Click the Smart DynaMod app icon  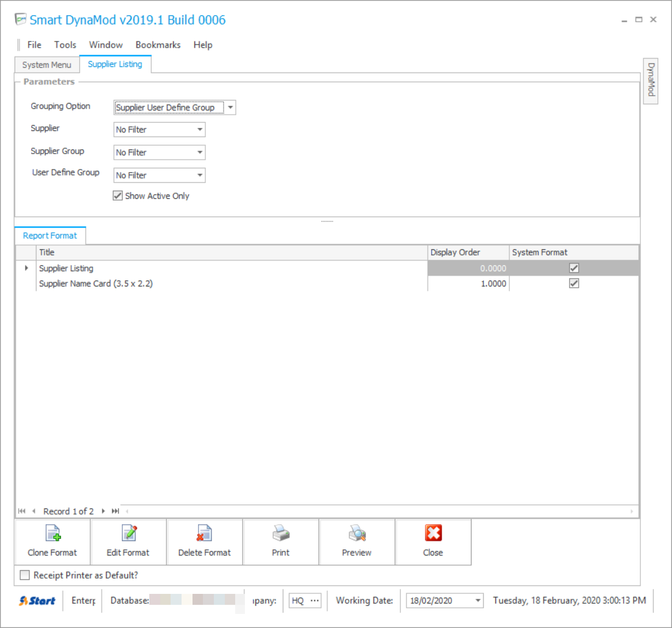20,20
